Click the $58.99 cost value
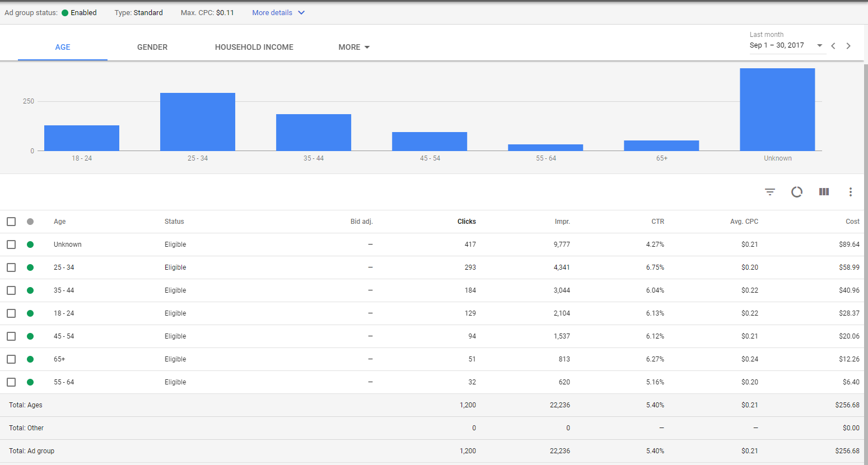 click(x=849, y=267)
